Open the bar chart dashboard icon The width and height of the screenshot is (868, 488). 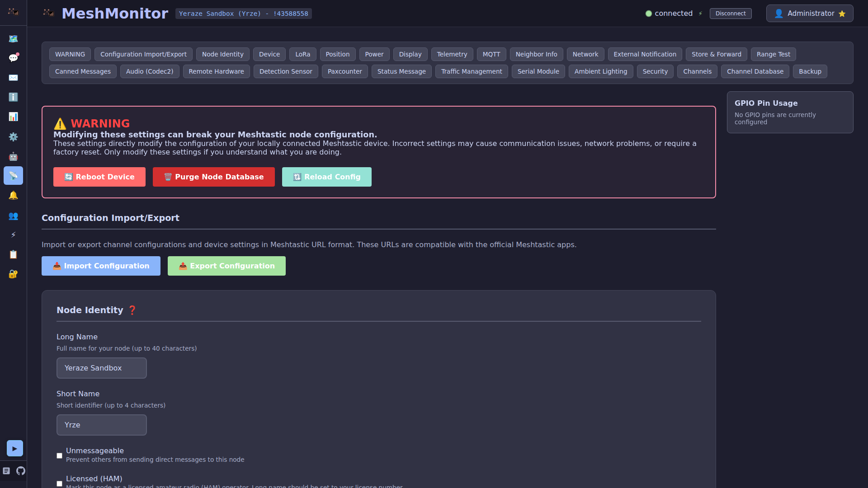click(13, 117)
